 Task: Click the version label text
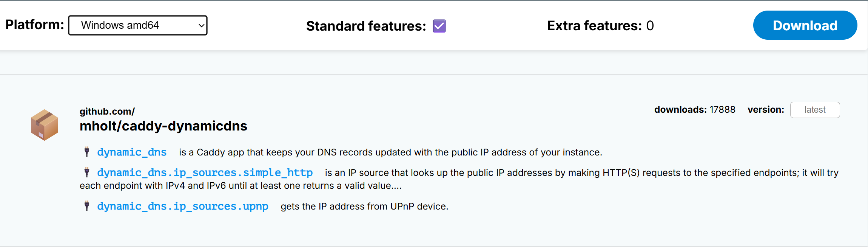click(x=766, y=110)
